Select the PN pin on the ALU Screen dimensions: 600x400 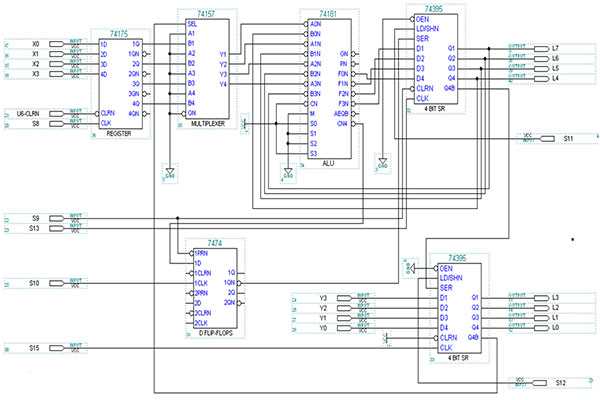coord(344,64)
